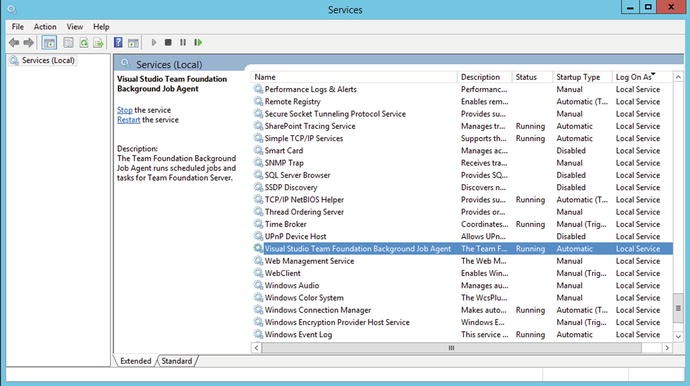The image size is (690, 386).
Task: Select the Thread Ordering Server service
Action: point(462,212)
